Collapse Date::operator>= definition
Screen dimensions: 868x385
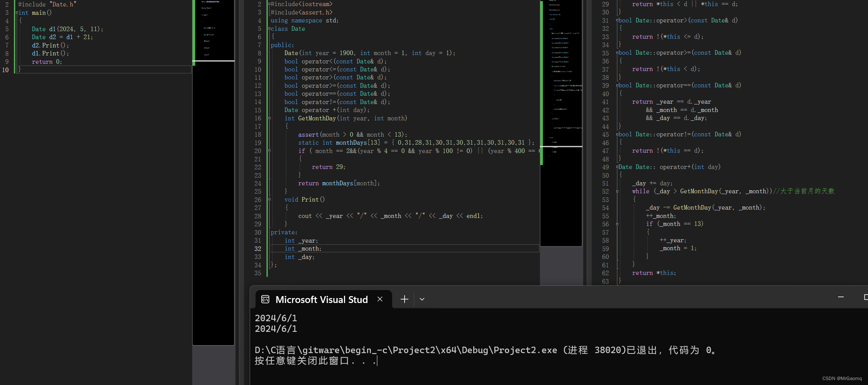click(x=617, y=53)
